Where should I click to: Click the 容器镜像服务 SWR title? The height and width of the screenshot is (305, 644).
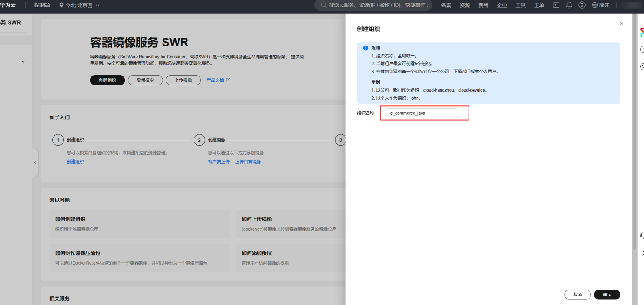point(139,42)
